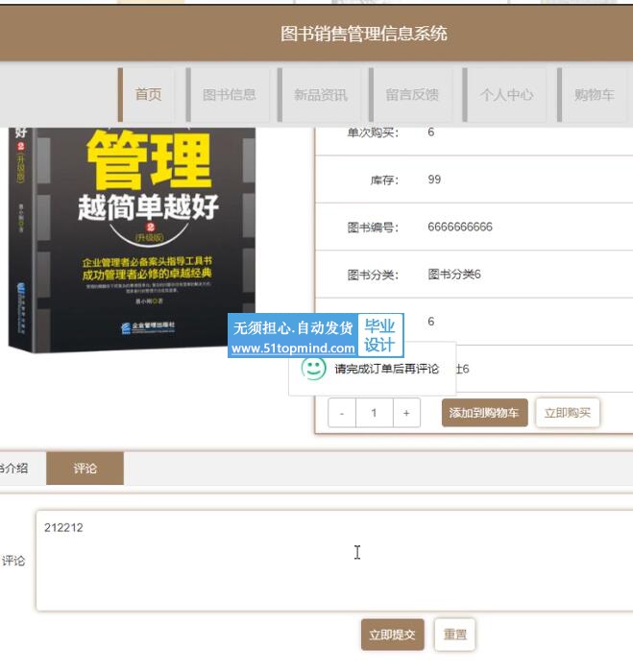Increase quantity with the plus button
This screenshot has width=633, height=672.
(406, 413)
